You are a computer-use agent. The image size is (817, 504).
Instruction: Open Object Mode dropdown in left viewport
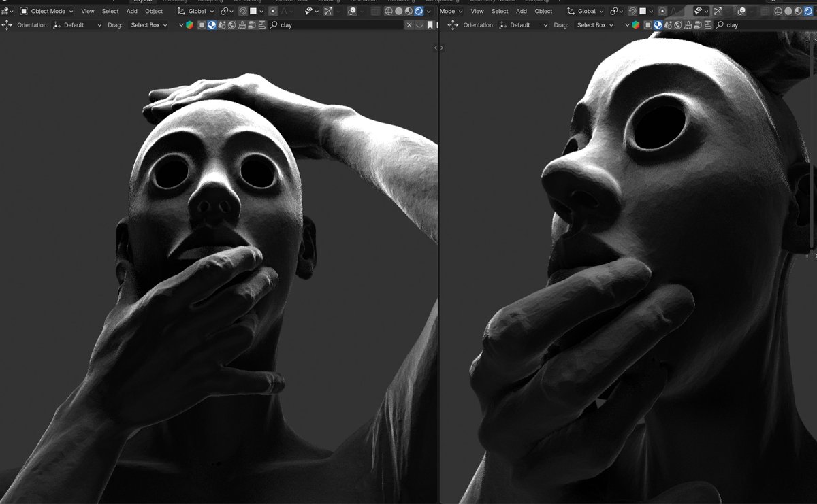click(47, 11)
